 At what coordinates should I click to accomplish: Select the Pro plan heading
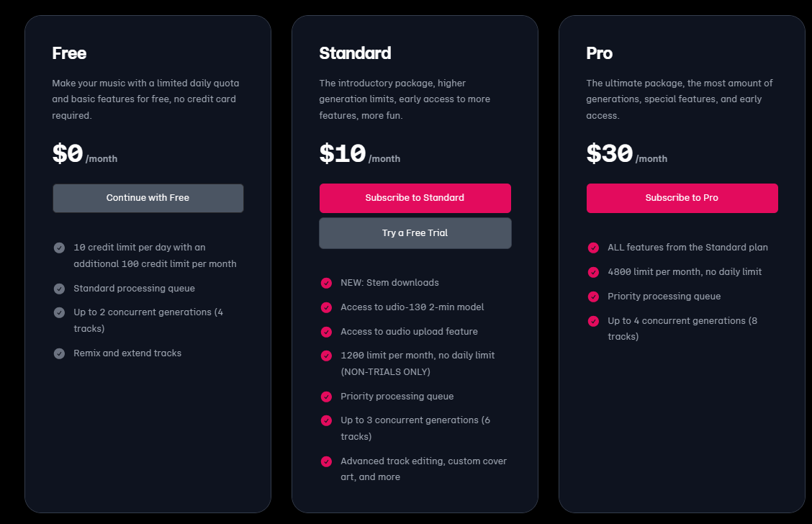click(x=599, y=53)
